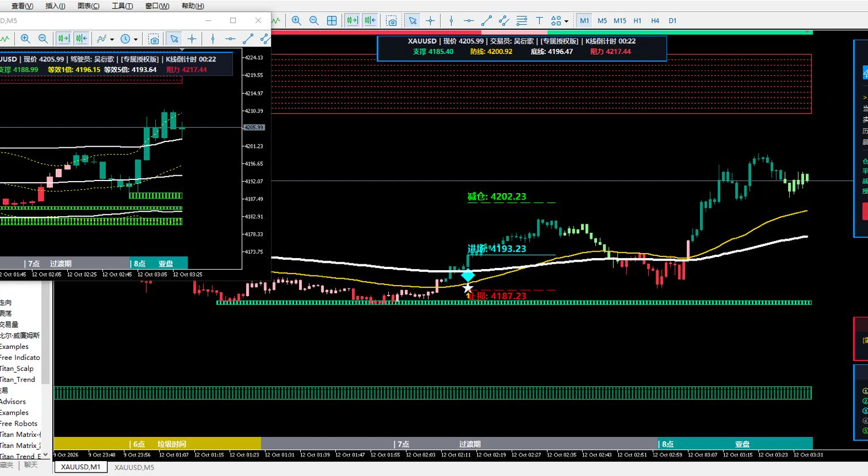Toggle chart shift in the main toolbar
868x476 pixels.
370,21
